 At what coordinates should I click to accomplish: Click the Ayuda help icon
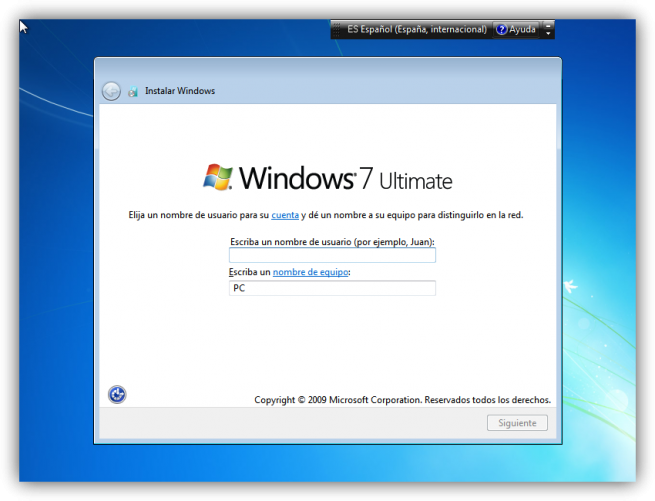501,30
